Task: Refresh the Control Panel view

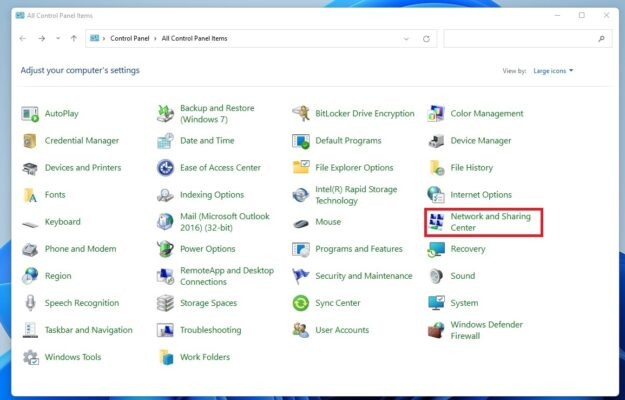Action: click(x=426, y=39)
